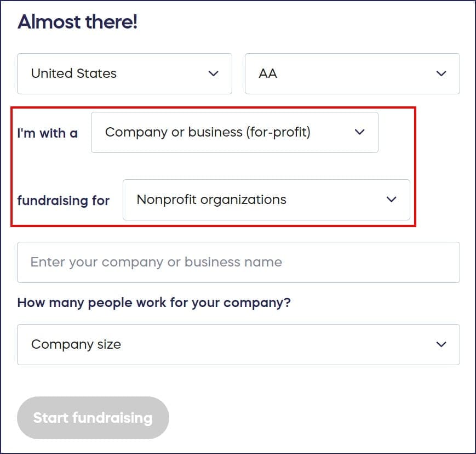This screenshot has width=476, height=454.
Task: Open the United States country dropdown
Action: pyautogui.click(x=124, y=73)
